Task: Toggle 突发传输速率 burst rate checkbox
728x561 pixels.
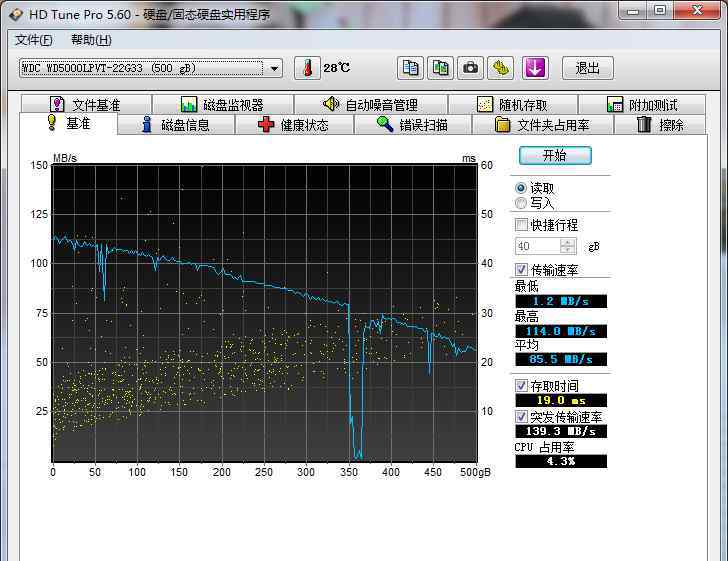Action: pos(521,416)
